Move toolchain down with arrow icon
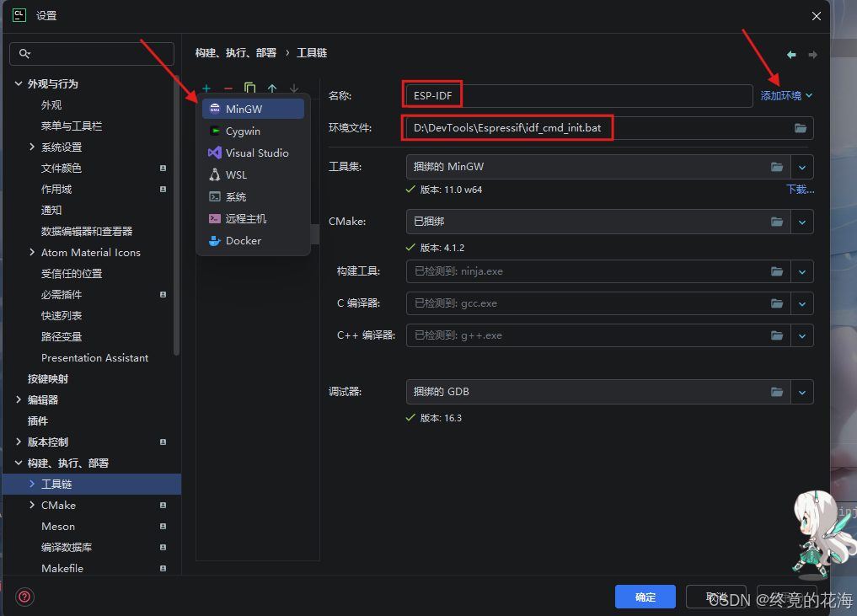 pyautogui.click(x=294, y=88)
